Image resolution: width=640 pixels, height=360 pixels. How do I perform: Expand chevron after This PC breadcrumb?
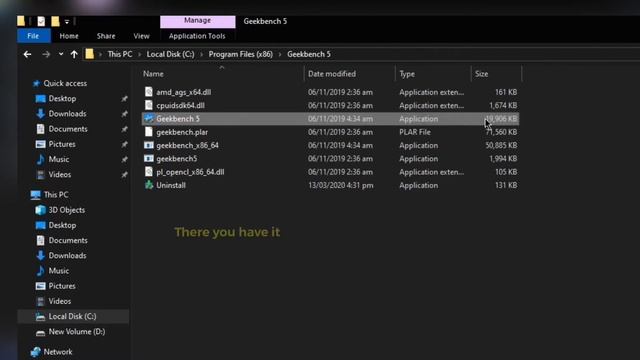point(140,54)
